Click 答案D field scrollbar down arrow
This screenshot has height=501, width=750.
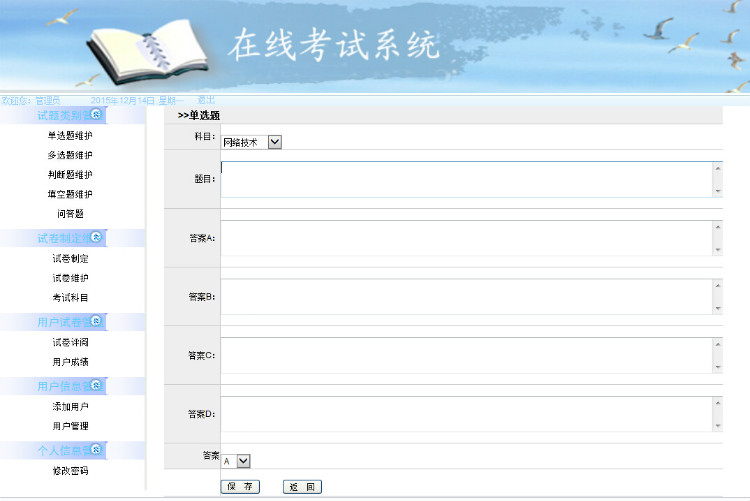717,426
